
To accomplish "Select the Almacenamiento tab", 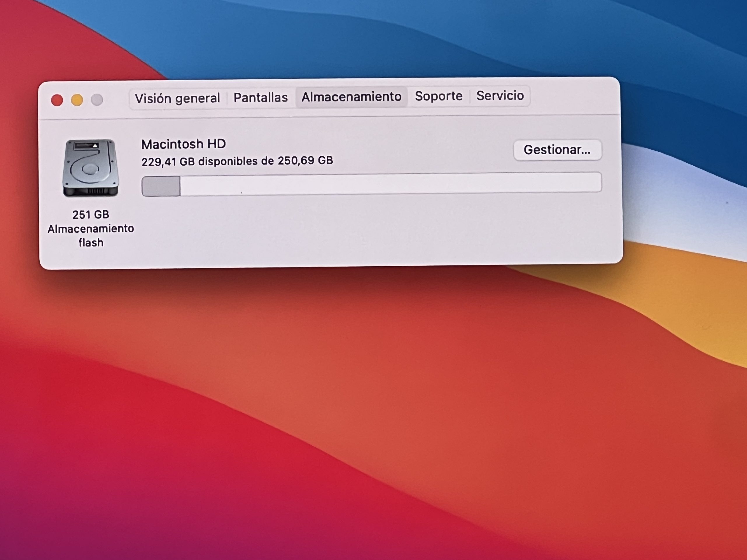I will [351, 97].
